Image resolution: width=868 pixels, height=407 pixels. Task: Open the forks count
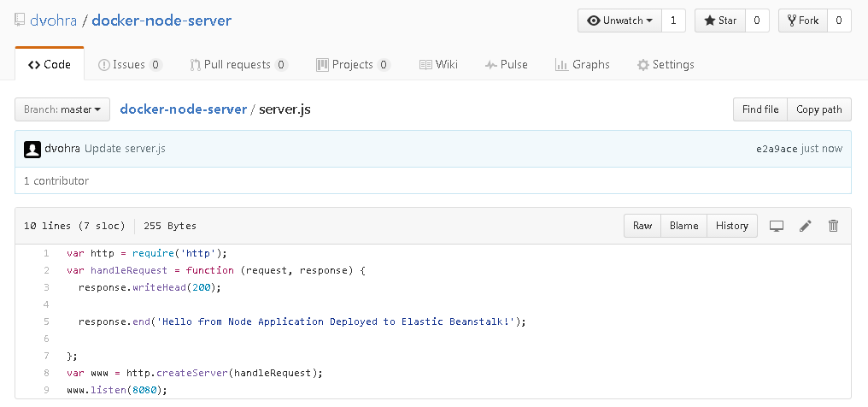pos(839,21)
